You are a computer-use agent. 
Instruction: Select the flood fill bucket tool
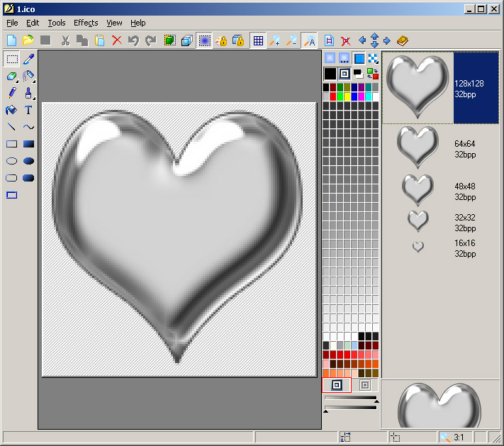pos(12,110)
